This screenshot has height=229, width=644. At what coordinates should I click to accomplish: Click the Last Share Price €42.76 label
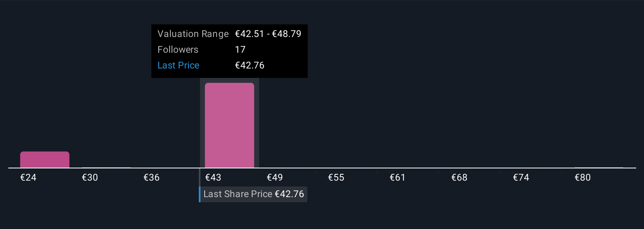click(254, 194)
